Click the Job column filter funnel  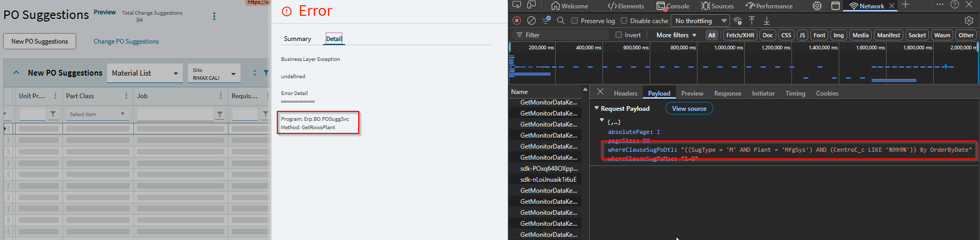click(x=220, y=114)
